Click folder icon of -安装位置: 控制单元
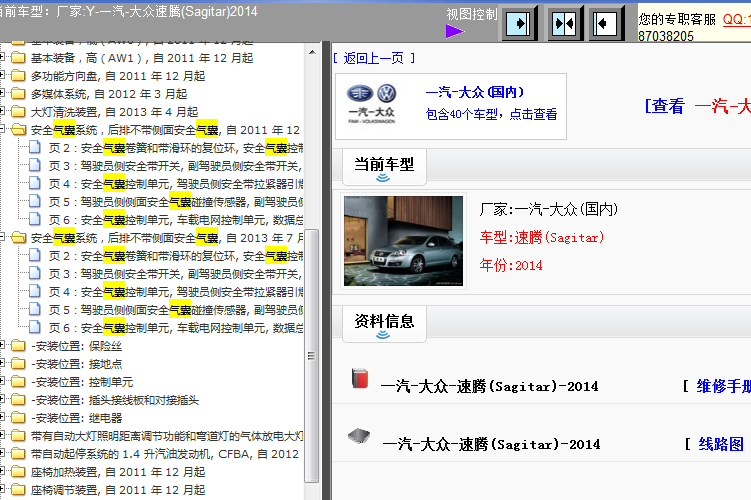 pyautogui.click(x=18, y=382)
